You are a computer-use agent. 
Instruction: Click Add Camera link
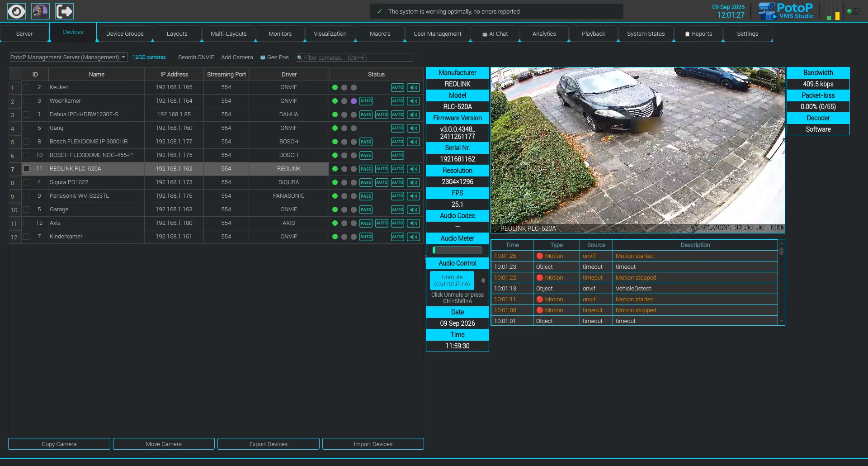point(237,57)
